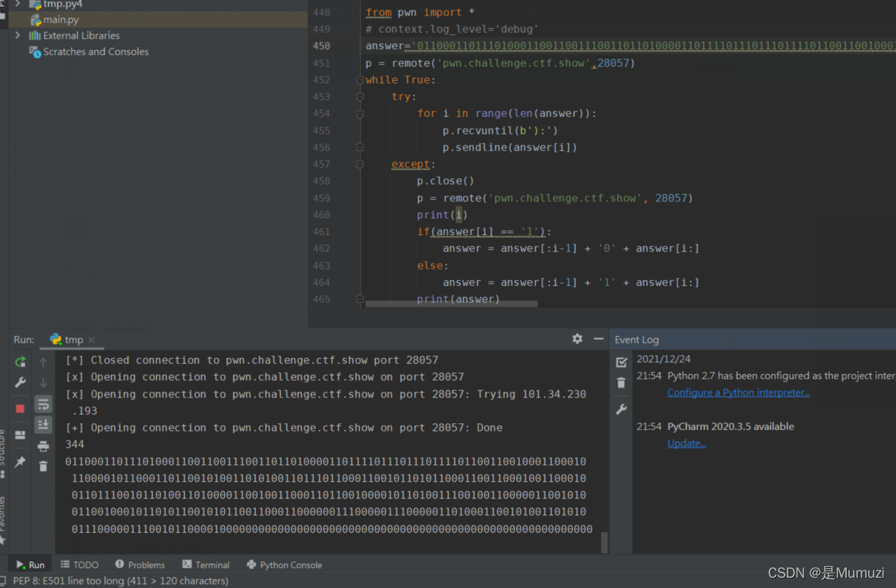Toggle soft-wrap in console
Screen dimensions: 896x588
click(43, 404)
